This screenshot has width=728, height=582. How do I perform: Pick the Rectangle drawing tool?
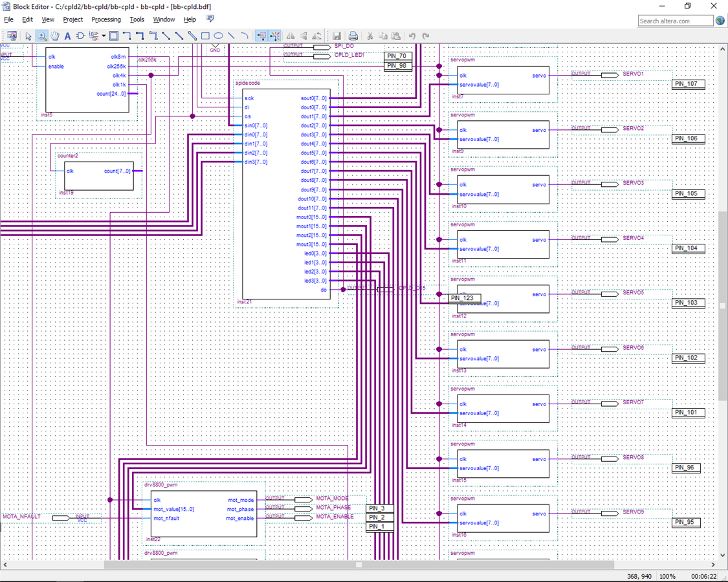205,36
